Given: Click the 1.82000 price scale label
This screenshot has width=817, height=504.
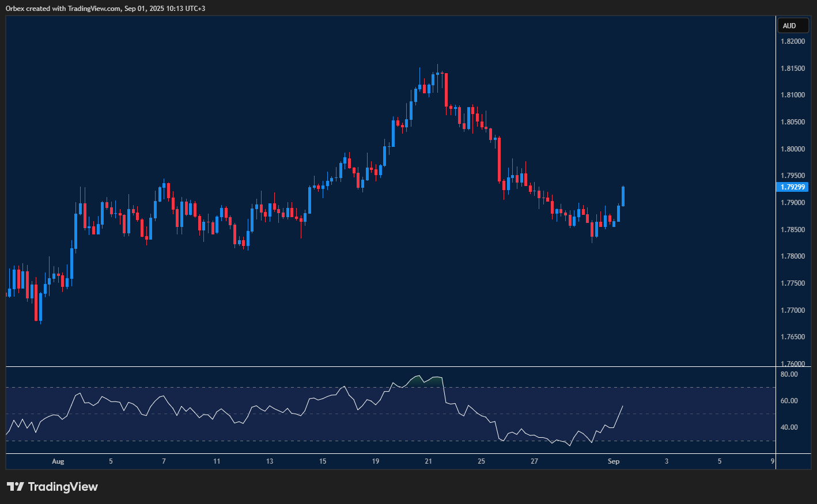Looking at the screenshot, I should pyautogui.click(x=792, y=41).
